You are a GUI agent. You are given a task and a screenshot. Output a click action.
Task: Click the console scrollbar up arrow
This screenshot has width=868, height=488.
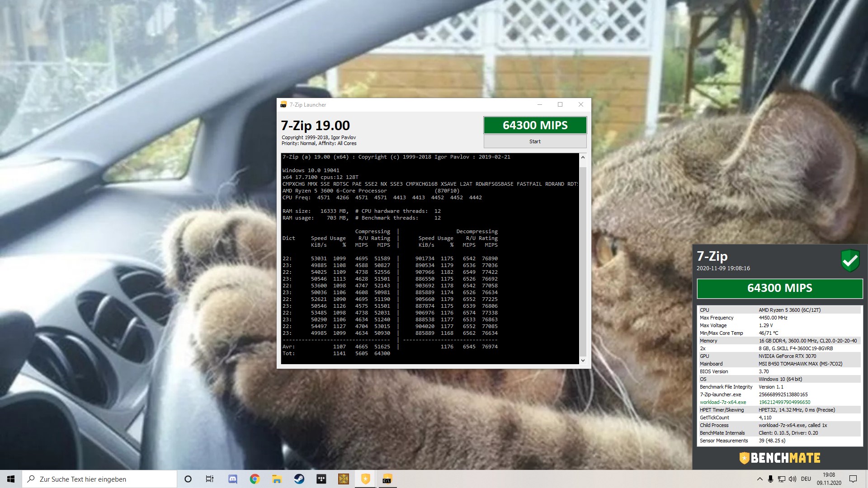point(583,157)
